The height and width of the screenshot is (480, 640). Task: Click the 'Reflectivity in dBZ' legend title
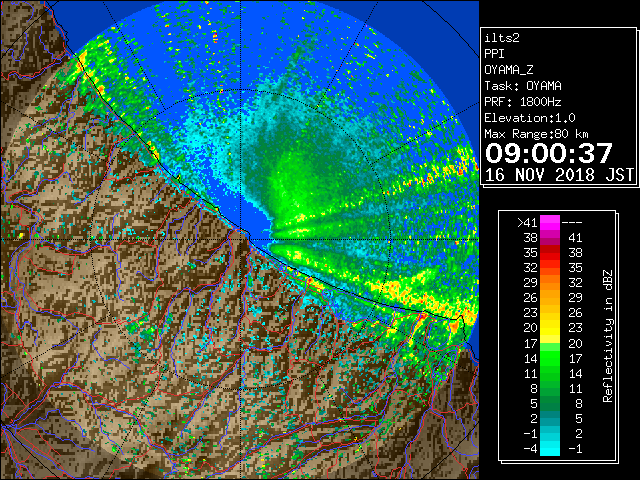(608, 336)
